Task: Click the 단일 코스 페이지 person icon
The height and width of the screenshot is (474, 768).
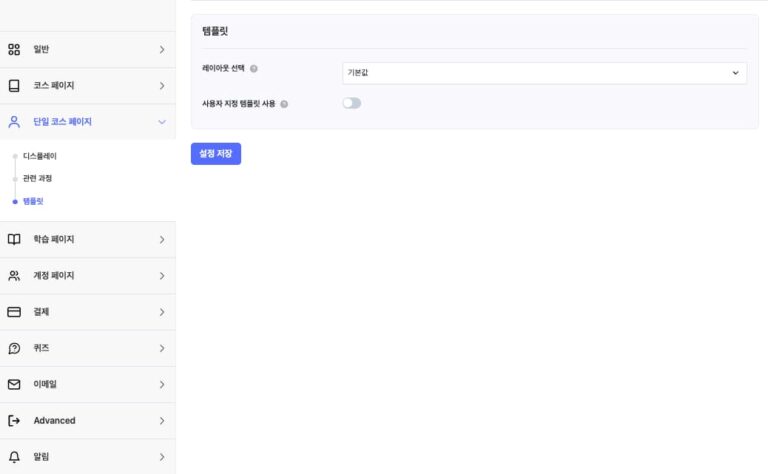Action: tap(14, 122)
